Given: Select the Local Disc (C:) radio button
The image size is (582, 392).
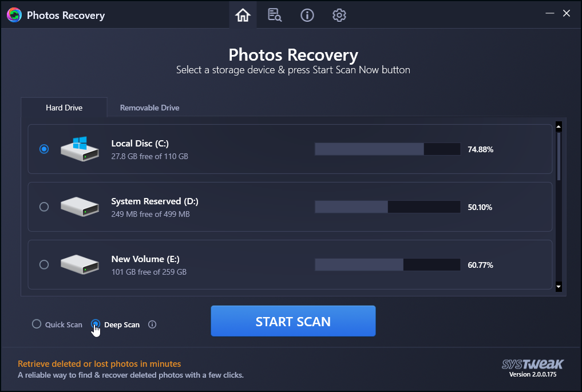Looking at the screenshot, I should pyautogui.click(x=44, y=149).
